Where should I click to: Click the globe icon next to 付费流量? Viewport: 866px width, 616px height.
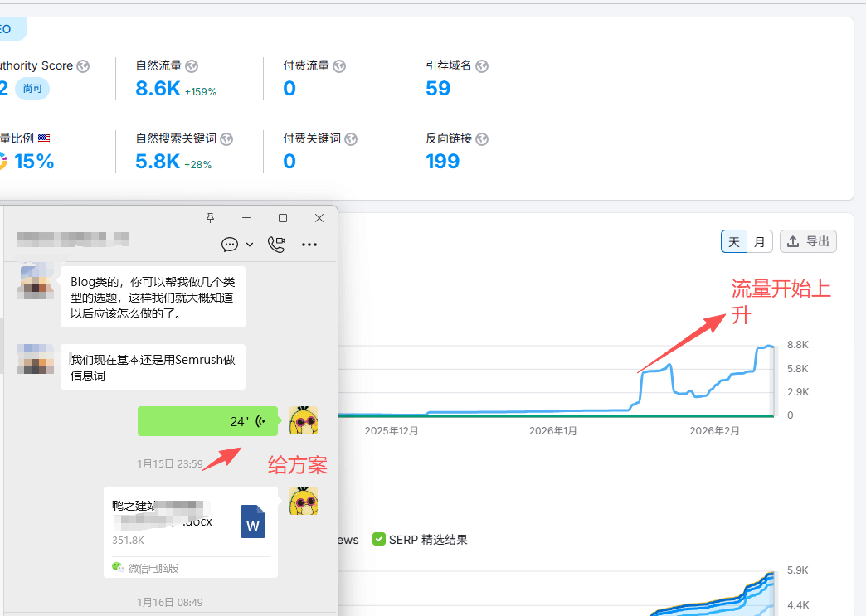pos(339,66)
